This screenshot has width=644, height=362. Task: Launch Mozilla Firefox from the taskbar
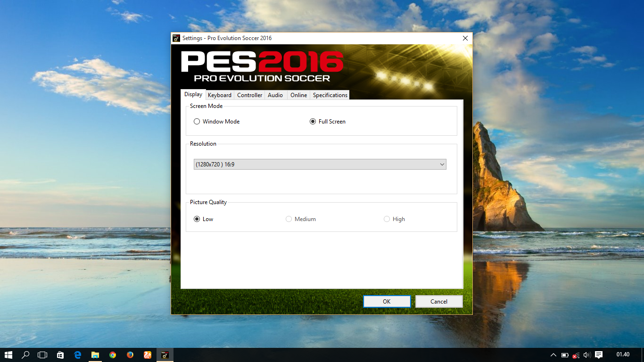130,355
